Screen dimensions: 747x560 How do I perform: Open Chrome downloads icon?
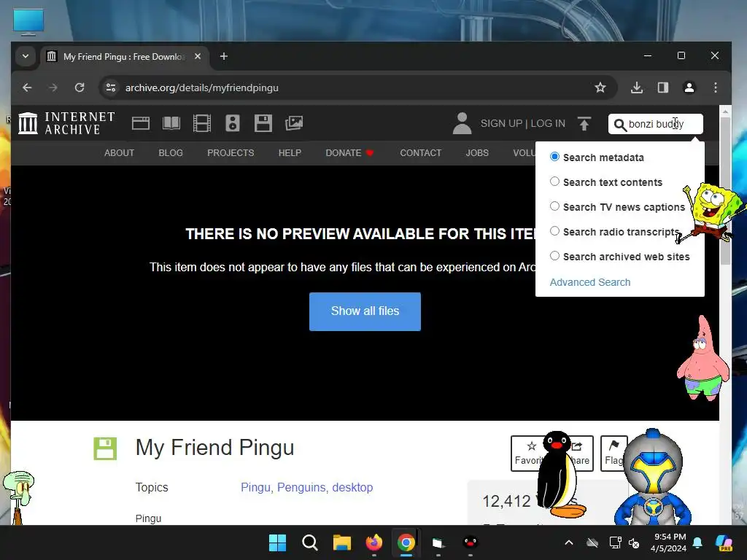(637, 87)
